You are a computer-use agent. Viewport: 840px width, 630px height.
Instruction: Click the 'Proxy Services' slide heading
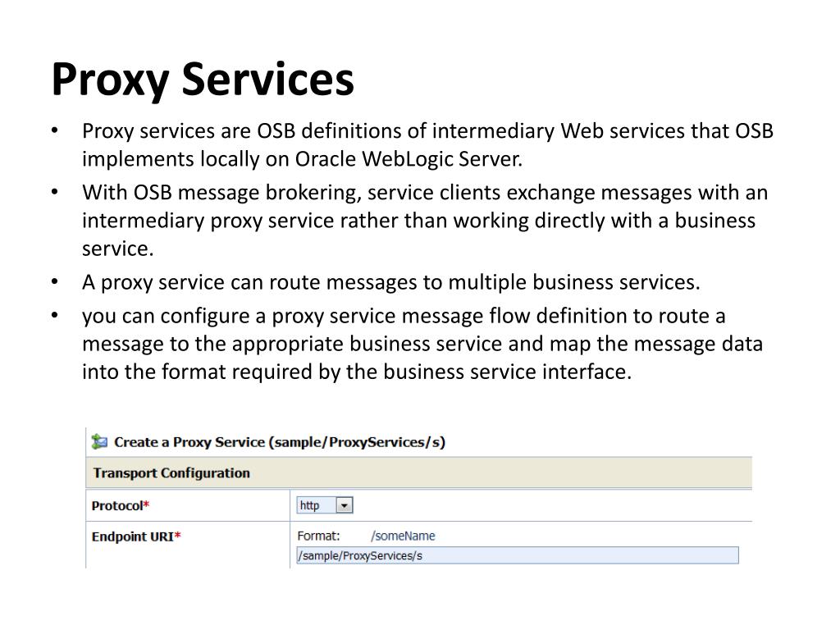click(x=203, y=80)
